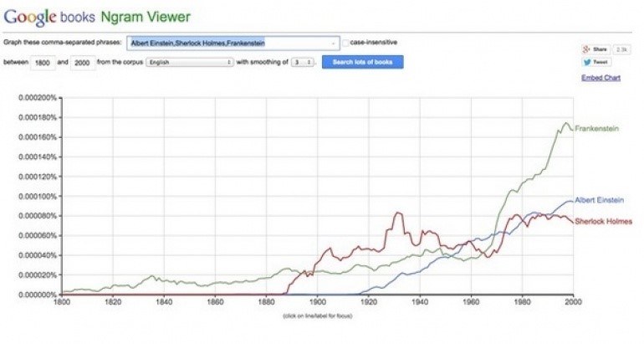
Task: Click the end year 2000 field
Action: coord(83,62)
